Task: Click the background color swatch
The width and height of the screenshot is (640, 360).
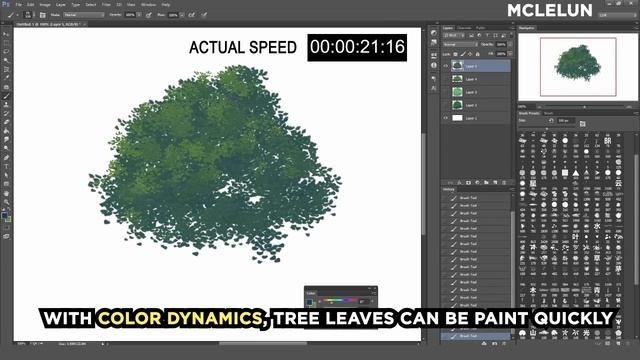Action: pyautogui.click(x=8, y=219)
